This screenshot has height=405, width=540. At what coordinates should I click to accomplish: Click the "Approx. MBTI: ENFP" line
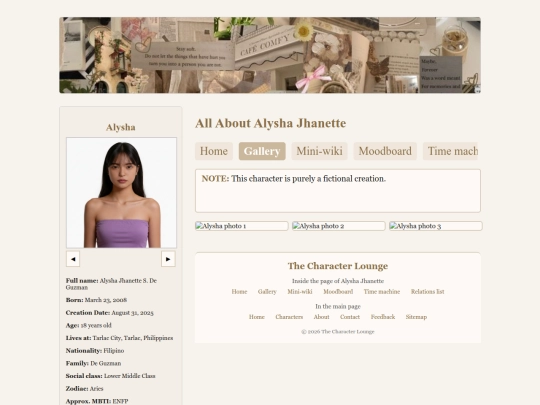point(97,401)
